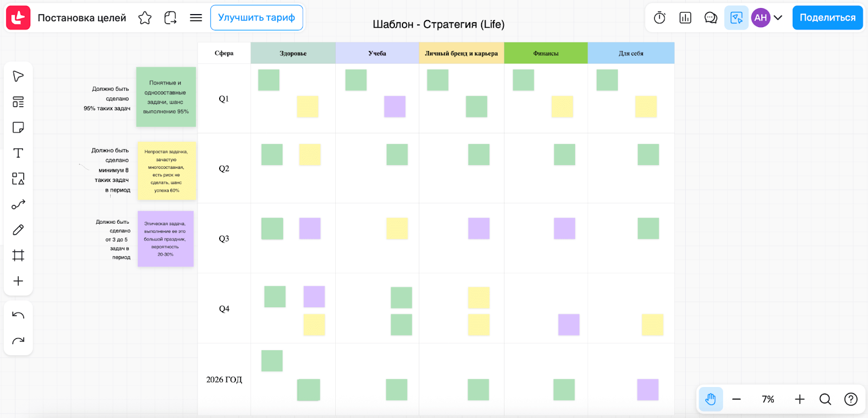Toggle collaborator cursors display
This screenshot has width=868, height=418.
click(x=736, y=18)
